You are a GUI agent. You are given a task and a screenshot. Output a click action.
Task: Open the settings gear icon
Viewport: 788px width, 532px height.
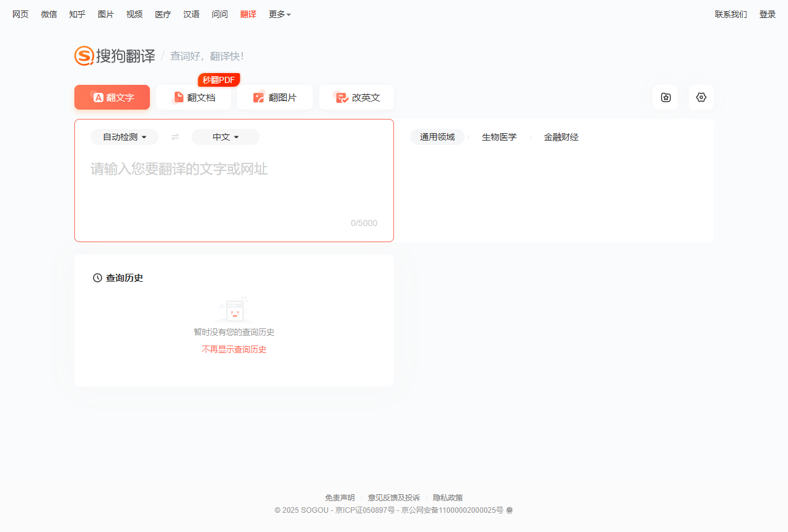[701, 97]
